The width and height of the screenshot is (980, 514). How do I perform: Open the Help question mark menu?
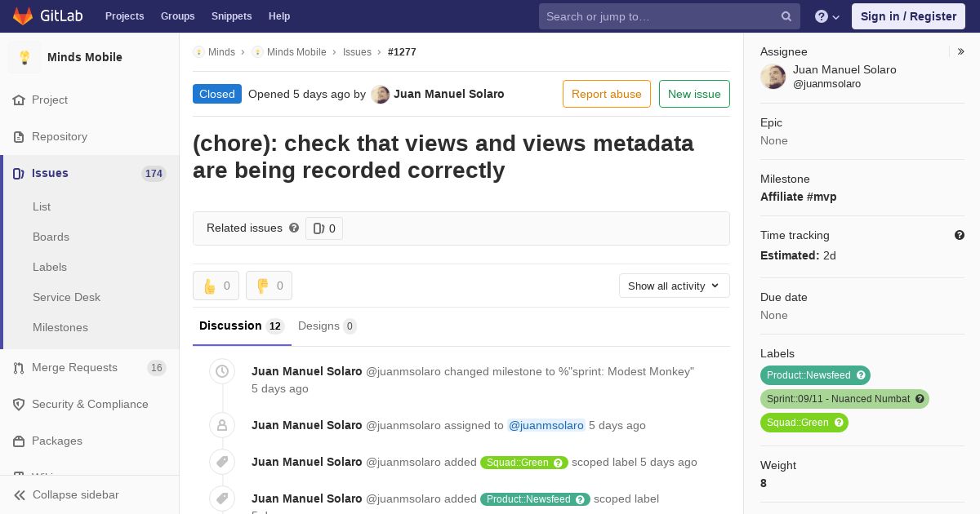(827, 16)
